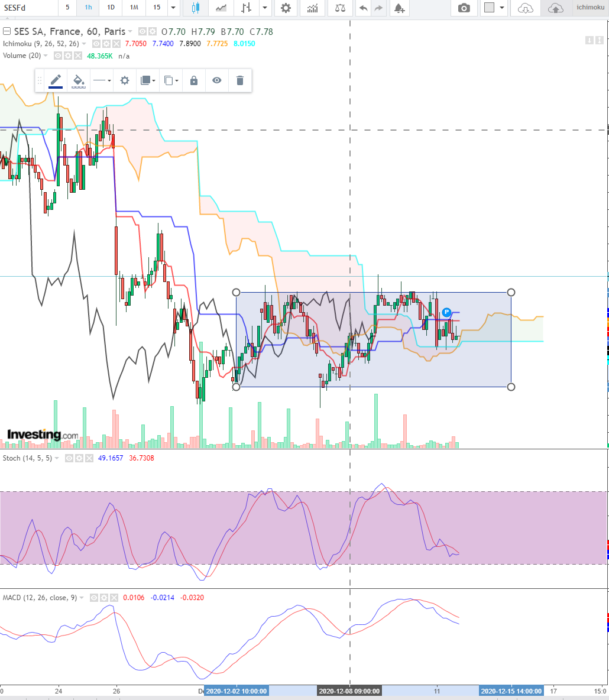The image size is (609, 700).
Task: Open the indicators chart icon
Action: [x=313, y=8]
